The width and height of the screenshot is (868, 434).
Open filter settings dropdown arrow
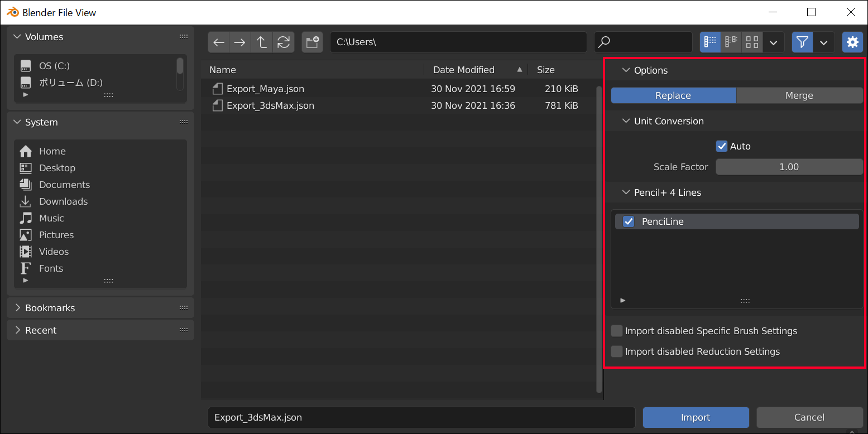(x=824, y=42)
